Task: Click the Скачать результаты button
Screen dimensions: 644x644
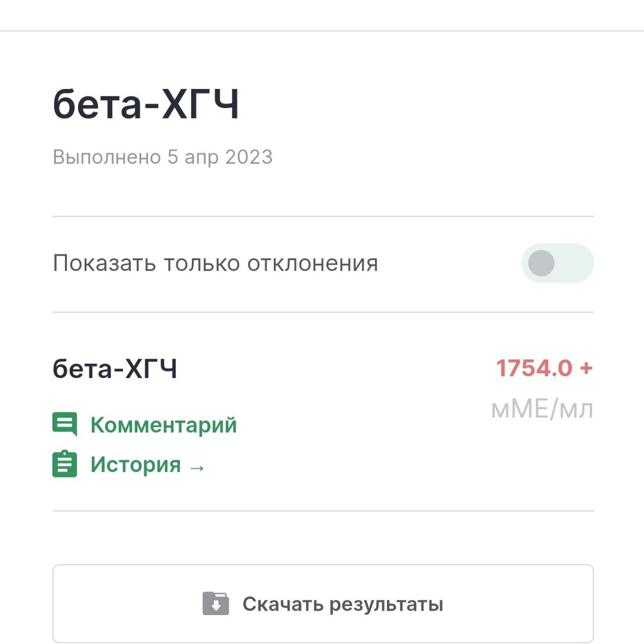Action: point(322,603)
